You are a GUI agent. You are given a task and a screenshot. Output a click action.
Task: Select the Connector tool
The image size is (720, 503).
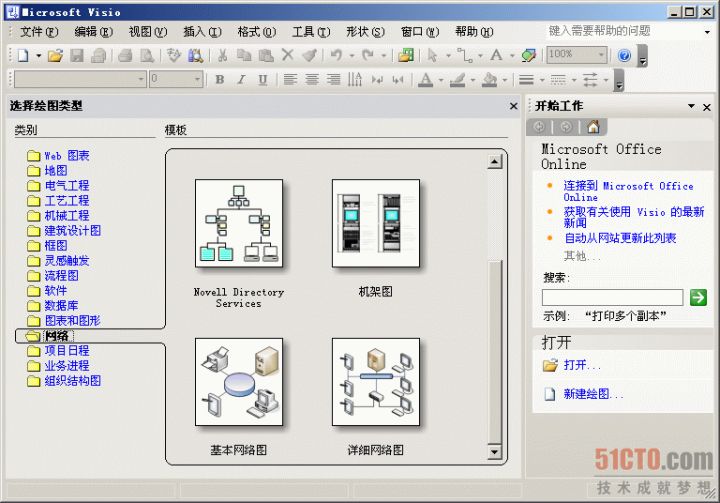tap(465, 56)
